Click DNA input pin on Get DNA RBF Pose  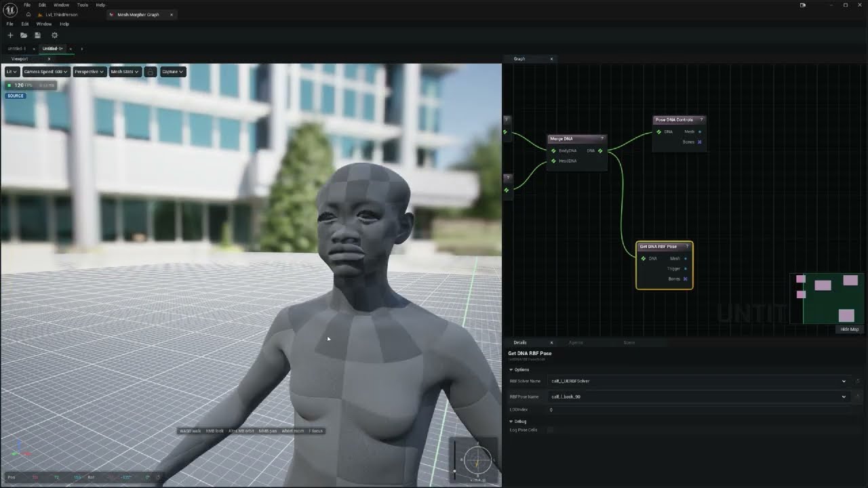click(643, 258)
